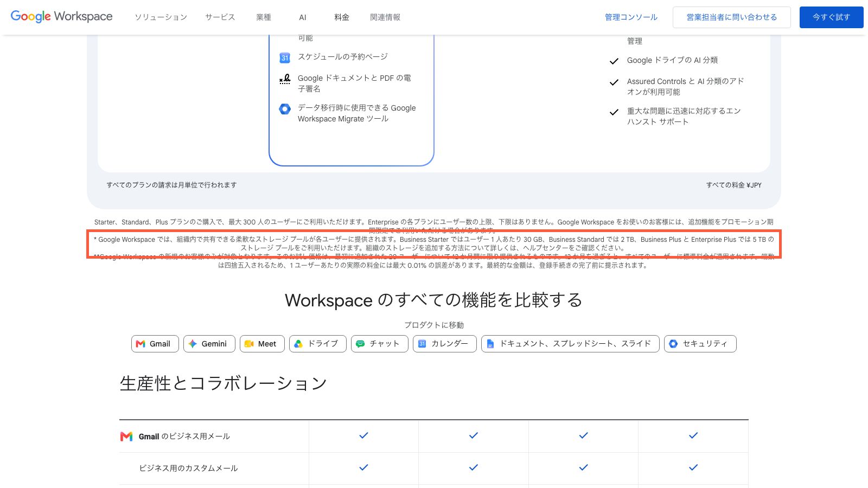
Task: Jump to the ドライブ product chip
Action: point(318,344)
